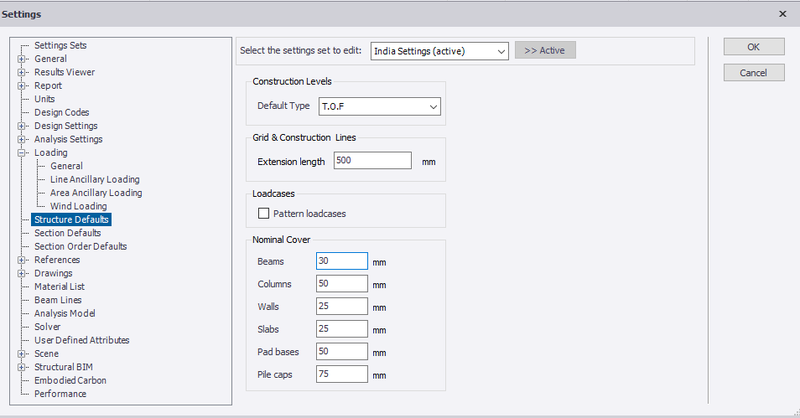The image size is (800, 418).
Task: Select Line Ancillary Loading item
Action: pos(95,179)
